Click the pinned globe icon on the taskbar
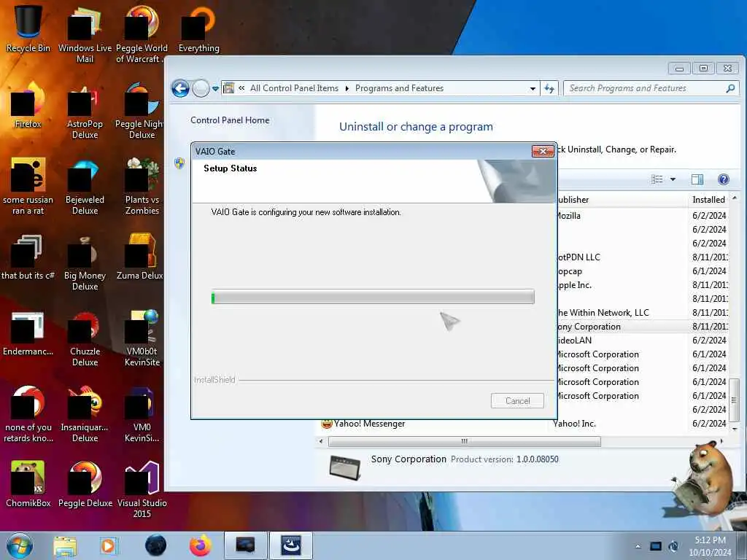 point(156,545)
